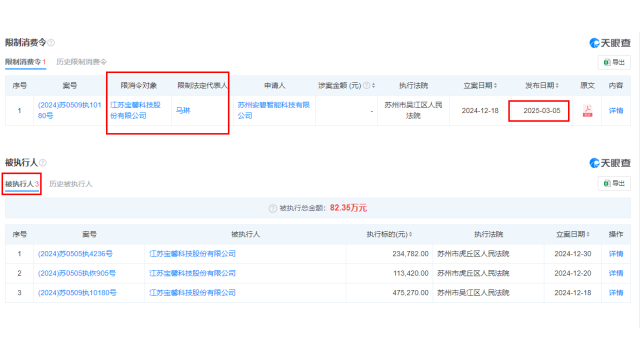View 详情 for the 2024-12-30 case
The width and height of the screenshot is (640, 360).
(x=616, y=254)
